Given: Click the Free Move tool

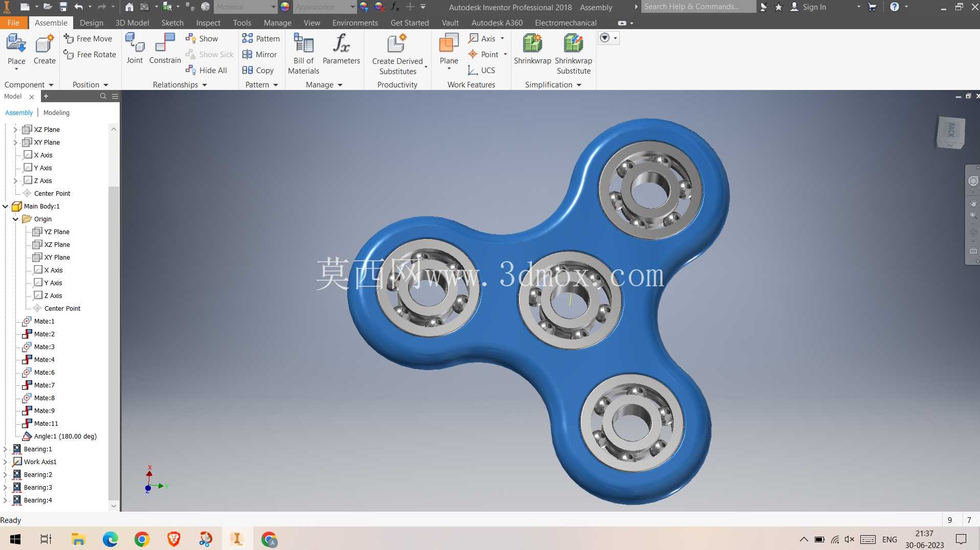Looking at the screenshot, I should coord(87,38).
